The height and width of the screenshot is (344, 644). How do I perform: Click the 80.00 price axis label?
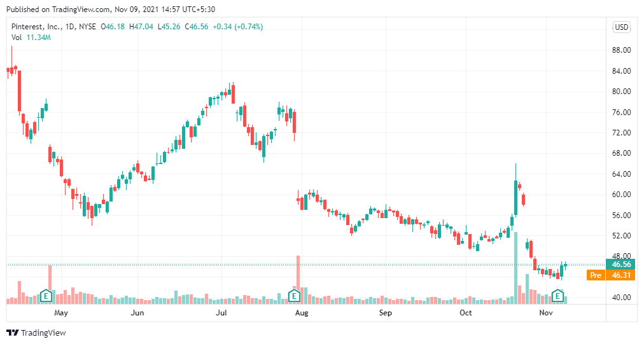tap(621, 92)
